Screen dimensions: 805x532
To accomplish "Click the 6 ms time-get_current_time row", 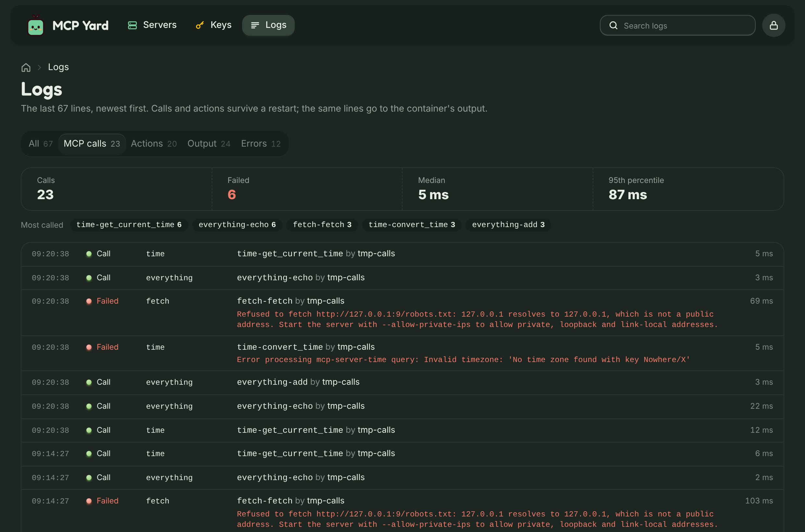I will (x=402, y=454).
